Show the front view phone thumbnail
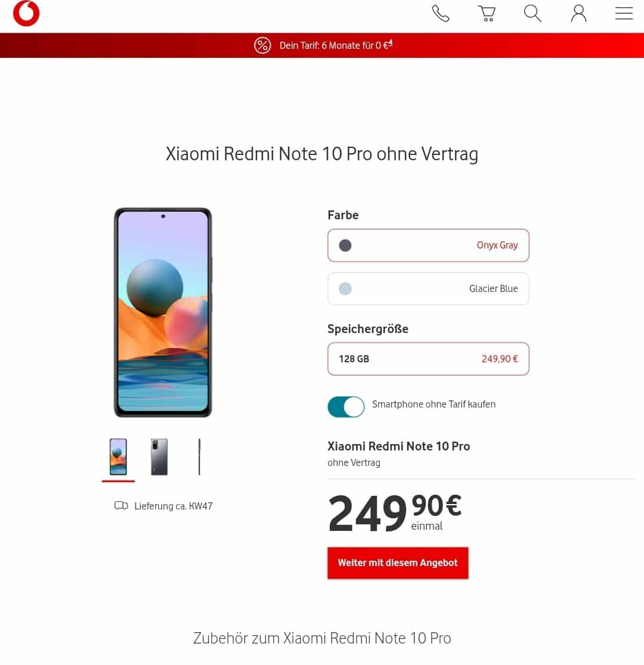The width and height of the screenshot is (644, 665). pos(118,457)
